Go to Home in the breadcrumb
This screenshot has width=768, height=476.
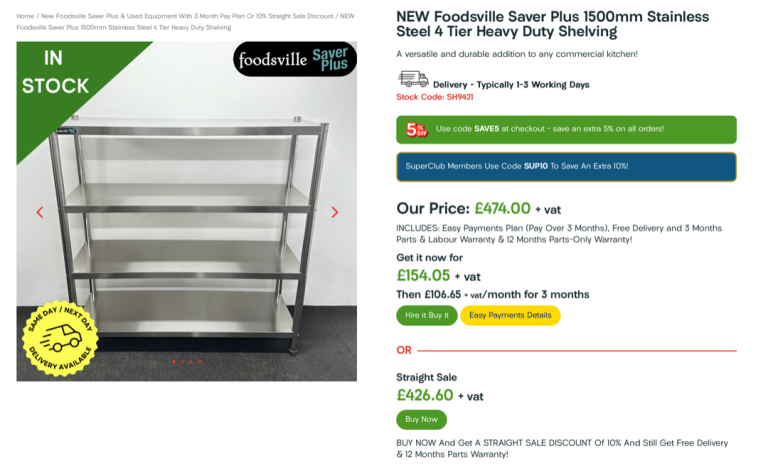click(25, 17)
